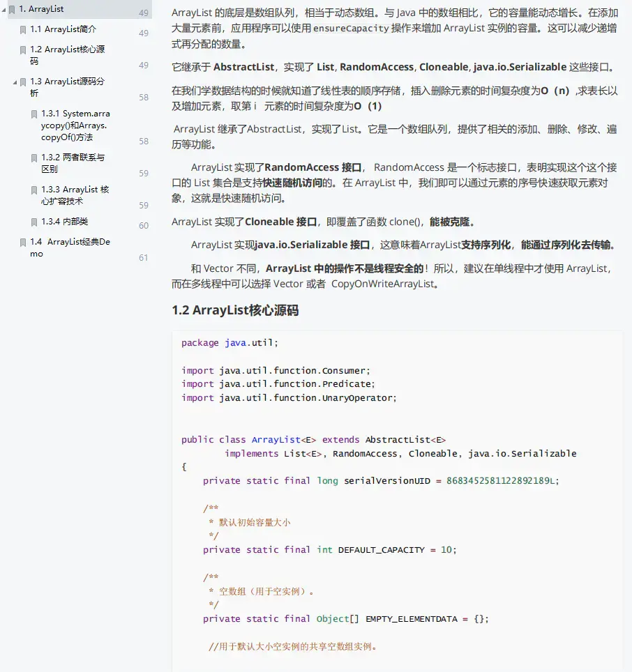Click the bold text 'Cloneable 接口'
Viewport: 632px width, 672px height.
(x=281, y=222)
